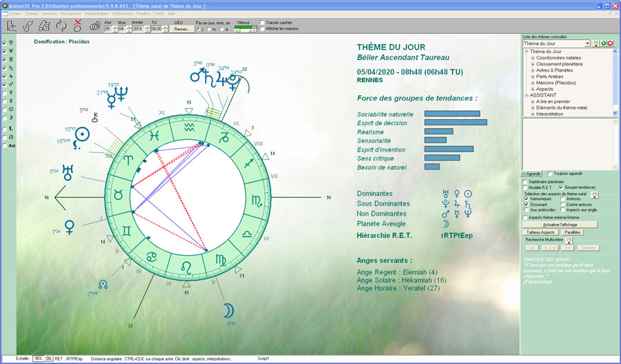Viewport: 621px width, 364px height.
Task: Uncheck the Groupe tendances checkbox
Action: pos(561,188)
